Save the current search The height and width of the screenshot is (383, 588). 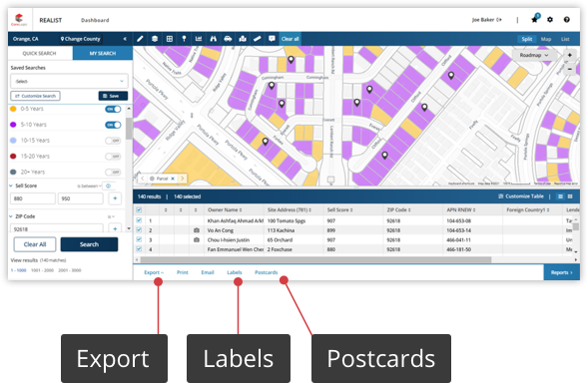(x=113, y=96)
